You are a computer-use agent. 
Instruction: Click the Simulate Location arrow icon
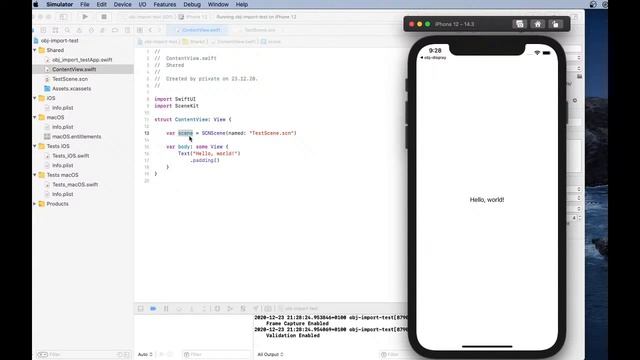(256, 309)
